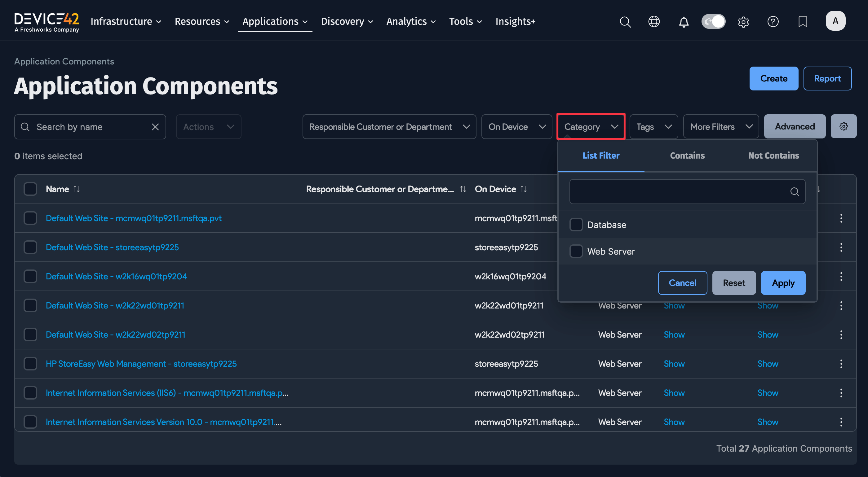The image size is (868, 477).
Task: Select all rows with the header checkbox
Action: coord(30,189)
